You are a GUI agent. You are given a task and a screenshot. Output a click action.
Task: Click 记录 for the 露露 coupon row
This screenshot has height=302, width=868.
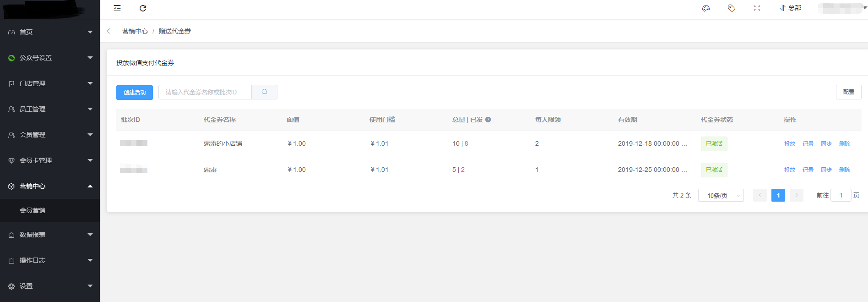click(808, 170)
